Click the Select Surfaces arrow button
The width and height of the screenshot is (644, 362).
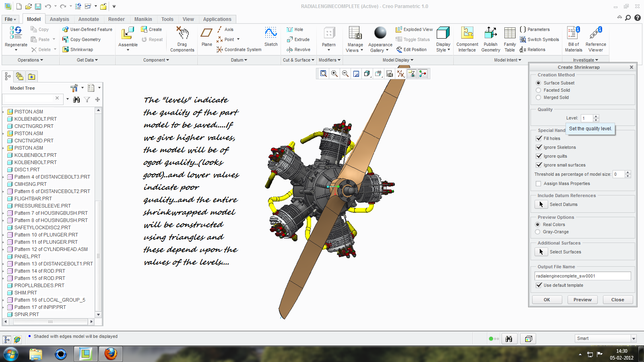pyautogui.click(x=541, y=252)
